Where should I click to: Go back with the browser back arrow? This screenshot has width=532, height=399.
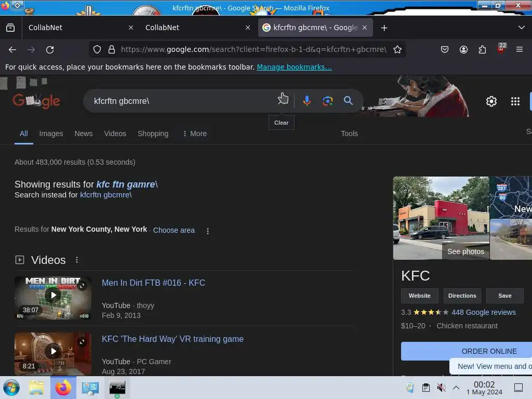[12, 49]
